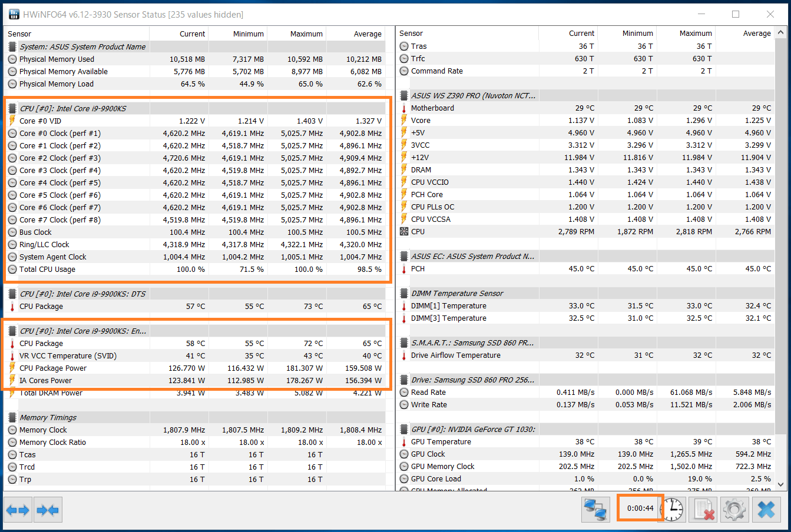Select the IA Cores Power row
The width and height of the screenshot is (791, 532).
195,380
